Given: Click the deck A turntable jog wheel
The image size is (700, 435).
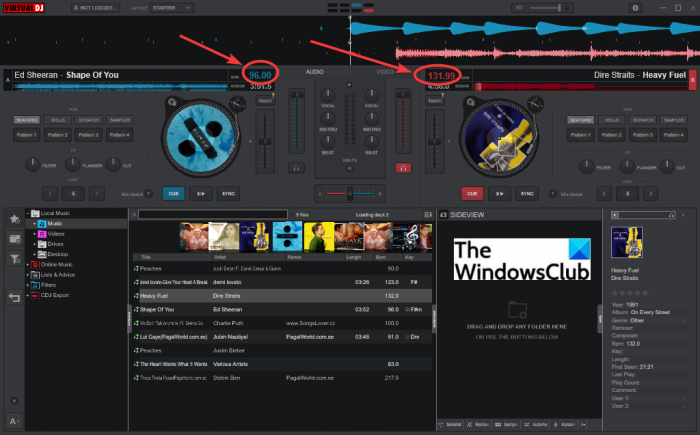Looking at the screenshot, I should (200, 137).
